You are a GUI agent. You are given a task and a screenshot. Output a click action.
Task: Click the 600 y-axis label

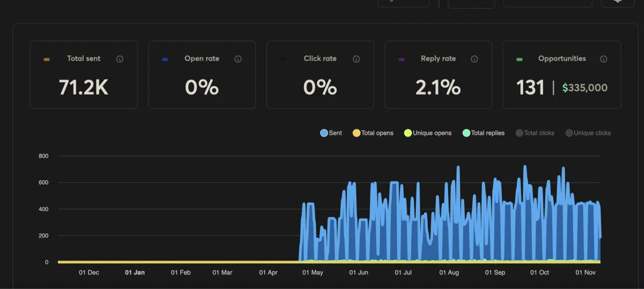tap(43, 183)
